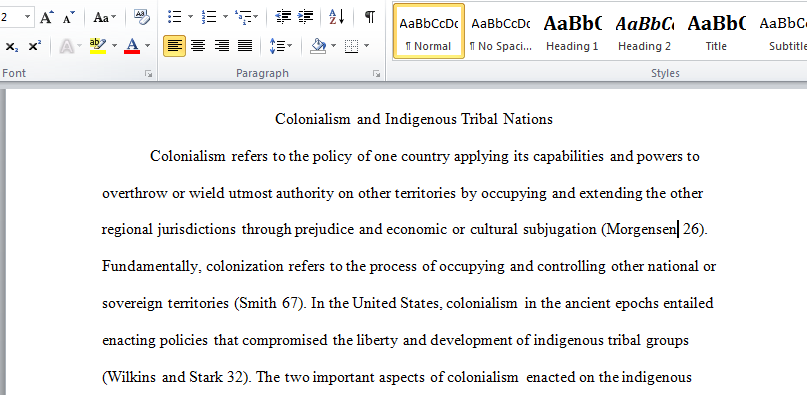
Task: Open the Font dialog launcher
Action: point(148,74)
